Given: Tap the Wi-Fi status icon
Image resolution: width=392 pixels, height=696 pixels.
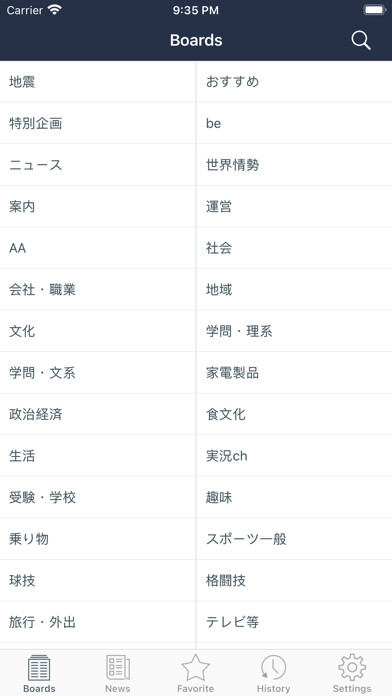Looking at the screenshot, I should pyautogui.click(x=55, y=10).
